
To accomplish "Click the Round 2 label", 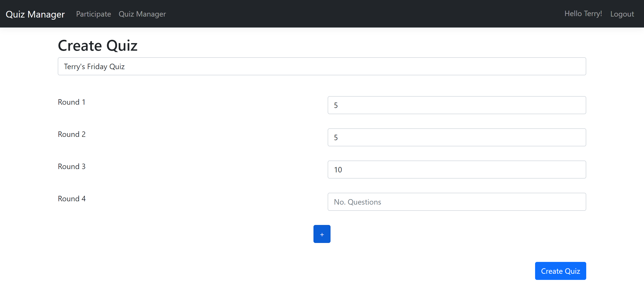I will pyautogui.click(x=72, y=134).
